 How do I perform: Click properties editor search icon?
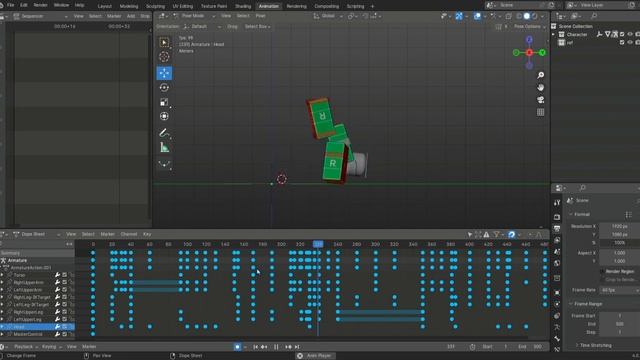(582, 188)
